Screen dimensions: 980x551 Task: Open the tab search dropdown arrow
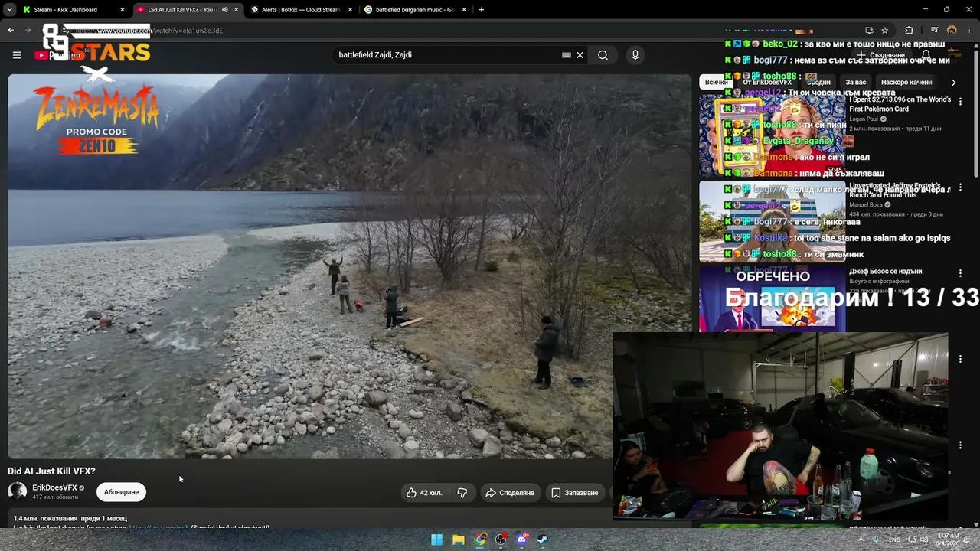click(x=9, y=10)
